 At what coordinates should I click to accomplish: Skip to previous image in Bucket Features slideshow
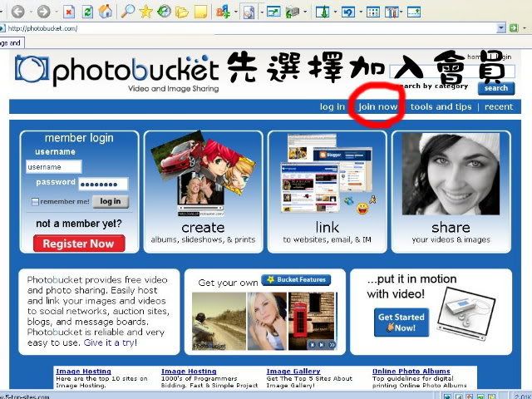[313, 345]
